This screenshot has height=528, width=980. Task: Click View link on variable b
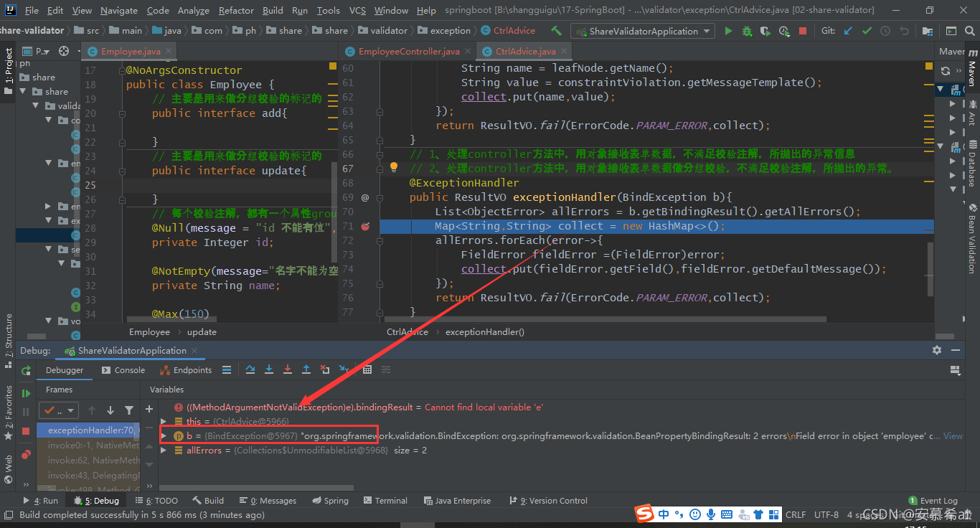[953, 435]
